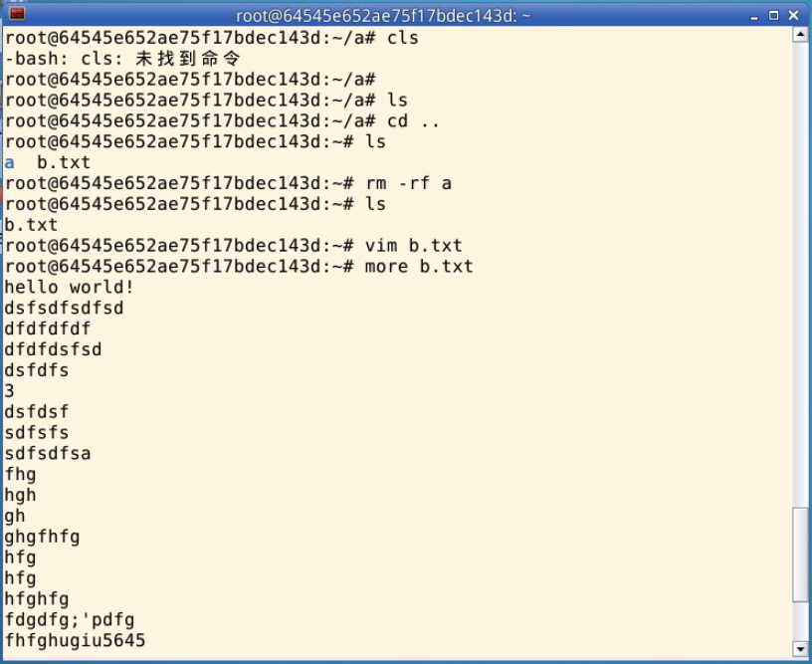Click the blue directory name 'a' in ls output
Image resolution: width=812 pixels, height=664 pixels.
tap(10, 162)
